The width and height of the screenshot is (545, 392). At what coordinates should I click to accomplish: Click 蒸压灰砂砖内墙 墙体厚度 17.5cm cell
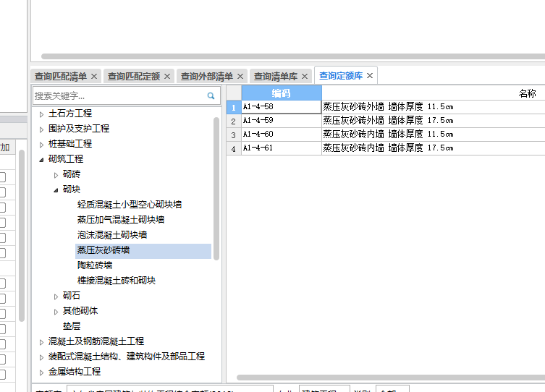(x=434, y=148)
